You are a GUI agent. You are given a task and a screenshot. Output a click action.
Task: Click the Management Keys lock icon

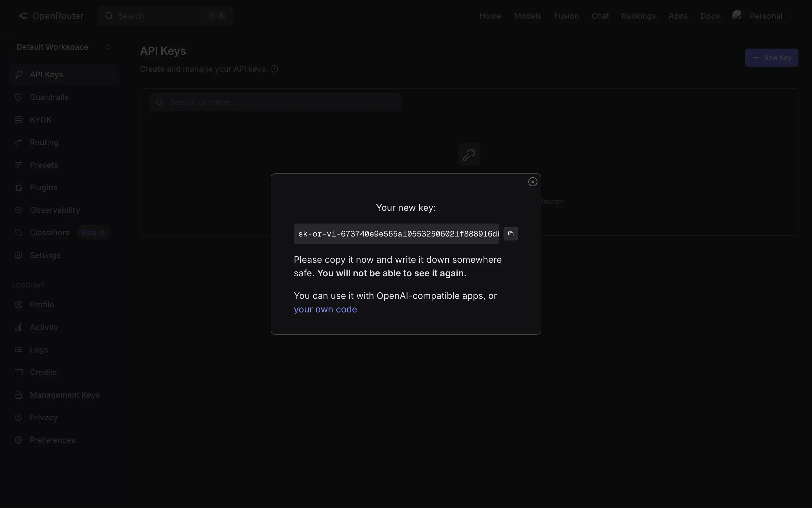[19, 395]
